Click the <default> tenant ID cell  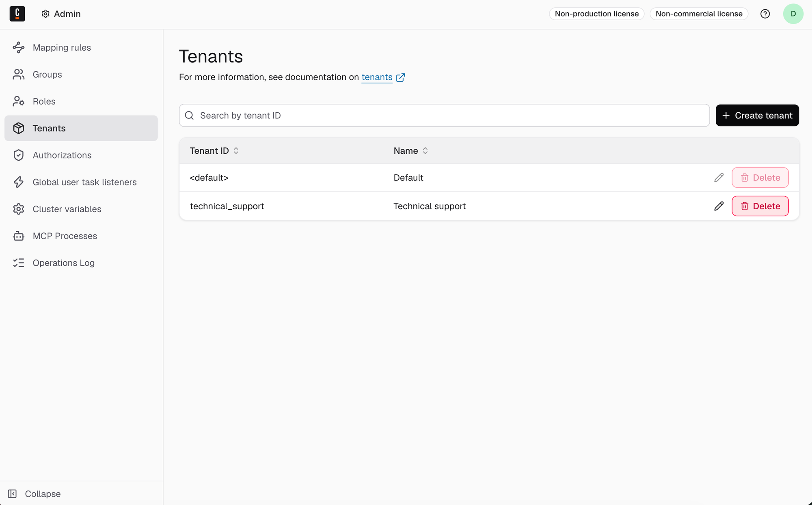pyautogui.click(x=209, y=178)
